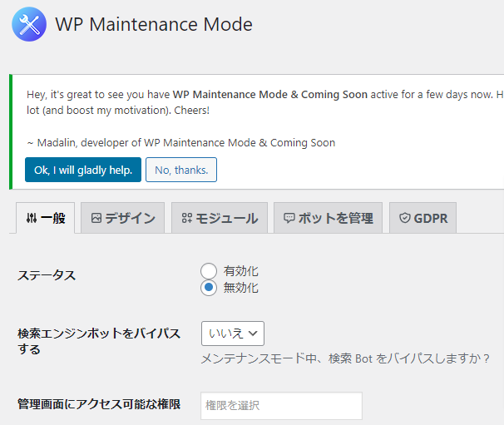
Task: Switch to the 一般 tab
Action: pyautogui.click(x=46, y=219)
